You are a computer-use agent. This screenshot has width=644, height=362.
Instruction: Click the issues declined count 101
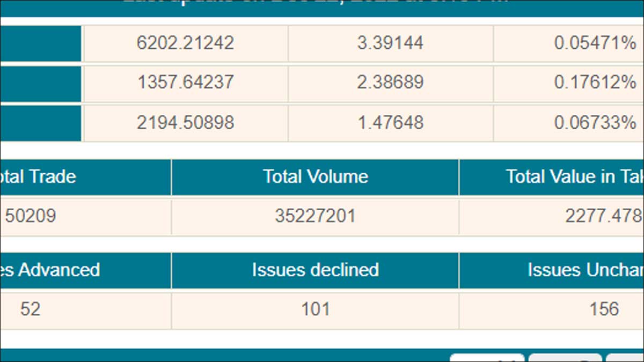click(x=315, y=309)
